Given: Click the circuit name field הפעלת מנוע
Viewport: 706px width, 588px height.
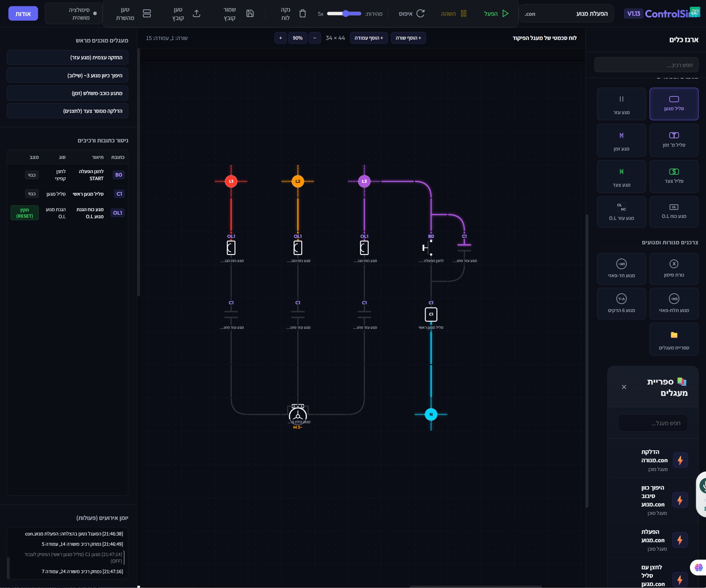Looking at the screenshot, I should 565,14.
